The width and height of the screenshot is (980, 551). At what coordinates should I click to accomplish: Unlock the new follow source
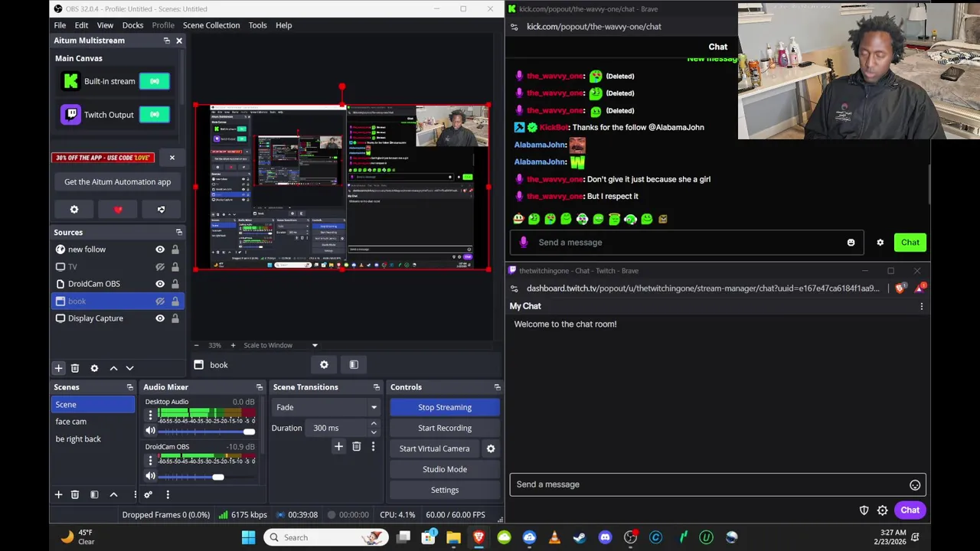(x=175, y=249)
